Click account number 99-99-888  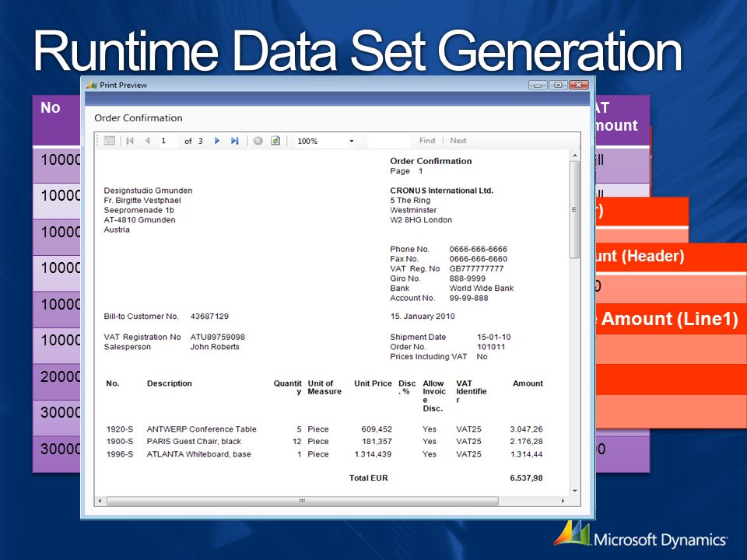(x=468, y=298)
